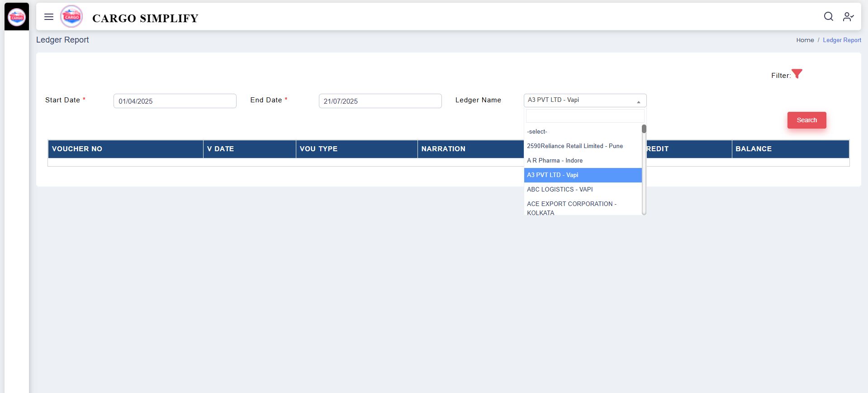Open the search magnifier icon
The width and height of the screenshot is (868, 393).
coord(828,17)
